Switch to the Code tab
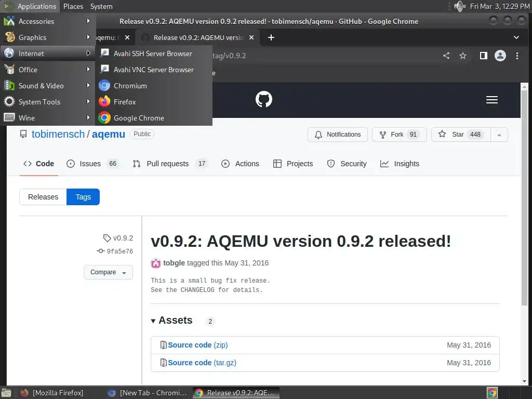This screenshot has width=532, height=399. (x=38, y=164)
